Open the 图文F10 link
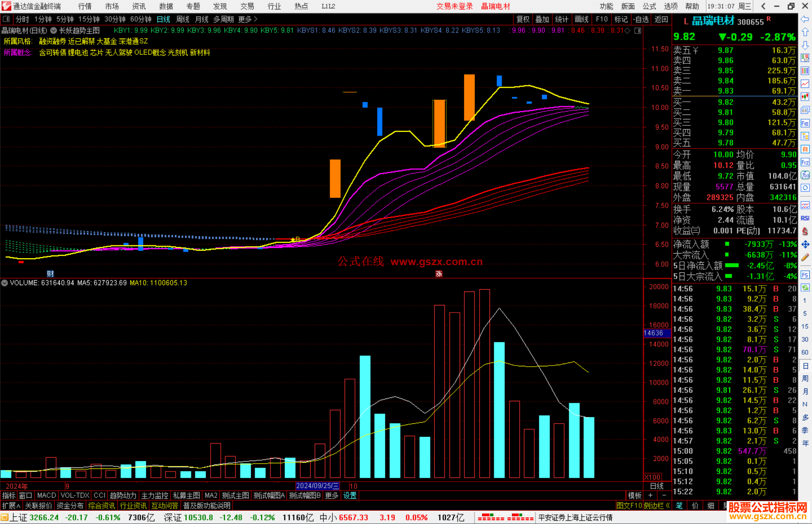This screenshot has height=524, width=812. pos(629,506)
